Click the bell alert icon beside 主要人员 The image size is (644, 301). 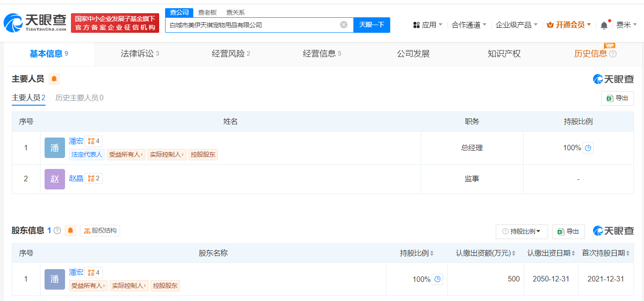pos(54,79)
